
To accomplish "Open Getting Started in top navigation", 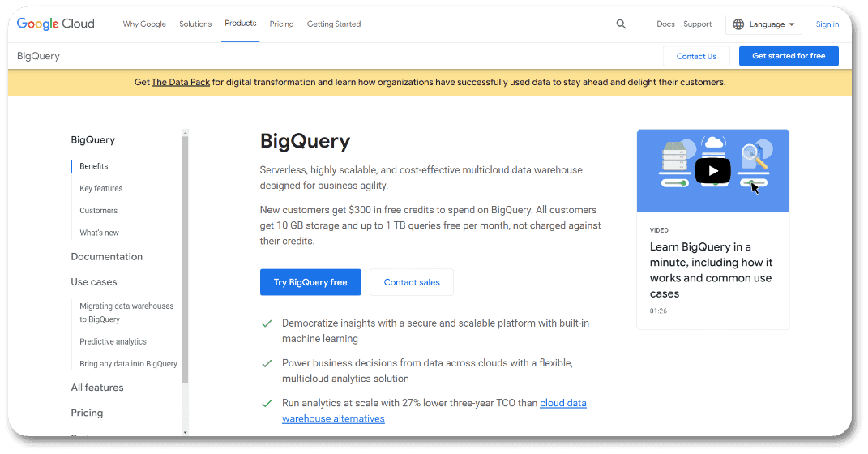I will 334,24.
